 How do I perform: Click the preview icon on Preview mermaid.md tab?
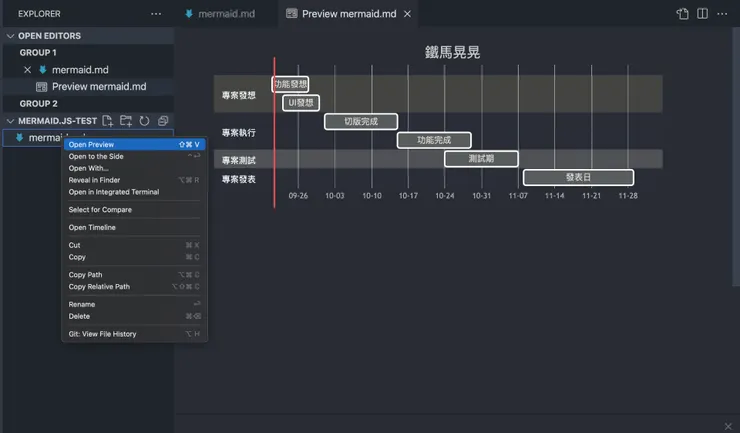point(292,14)
